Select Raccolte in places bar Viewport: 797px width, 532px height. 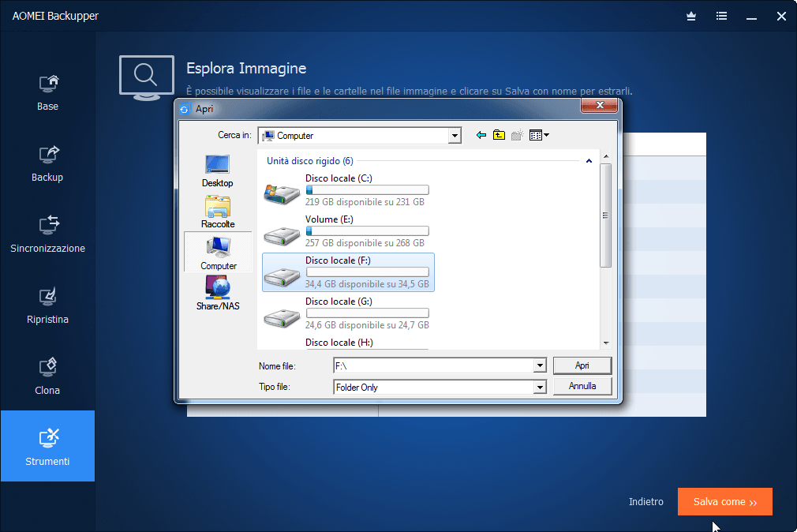218,212
